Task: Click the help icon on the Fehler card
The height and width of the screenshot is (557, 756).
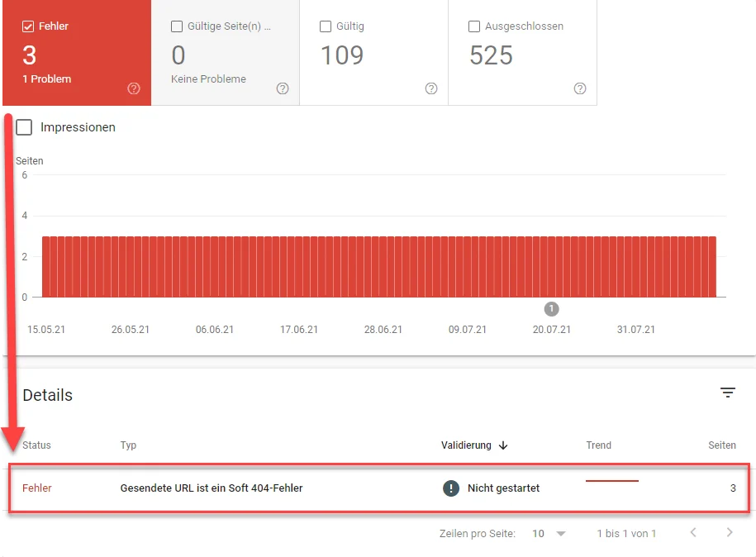Action: 134,88
